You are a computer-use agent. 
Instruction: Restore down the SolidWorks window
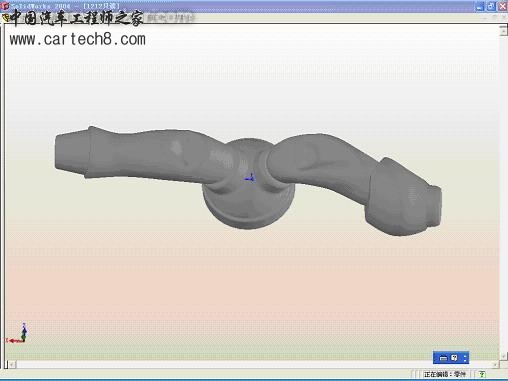point(491,6)
